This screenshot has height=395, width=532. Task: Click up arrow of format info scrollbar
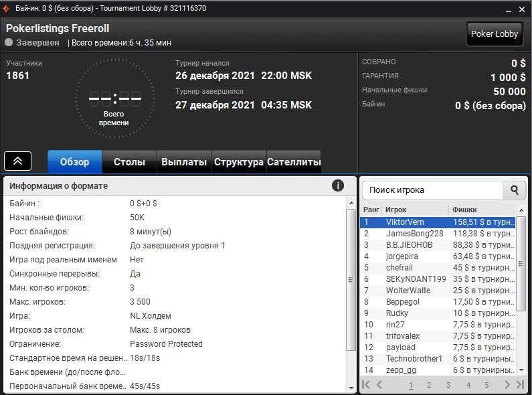(351, 203)
